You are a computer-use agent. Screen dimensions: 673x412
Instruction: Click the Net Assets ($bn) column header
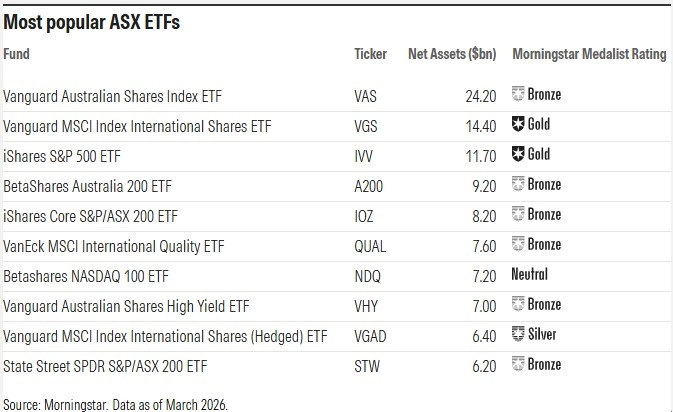tap(450, 53)
